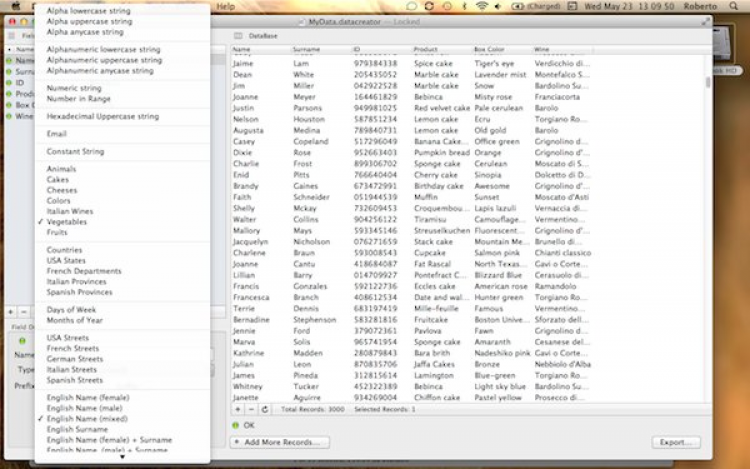Click the Export button
The image size is (750, 469).
tap(676, 442)
